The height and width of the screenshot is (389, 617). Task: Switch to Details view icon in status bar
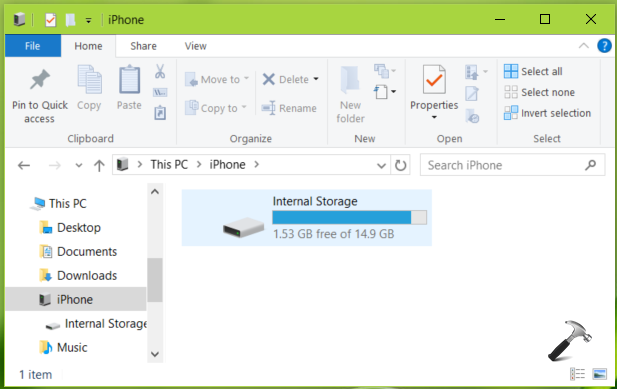click(x=577, y=374)
